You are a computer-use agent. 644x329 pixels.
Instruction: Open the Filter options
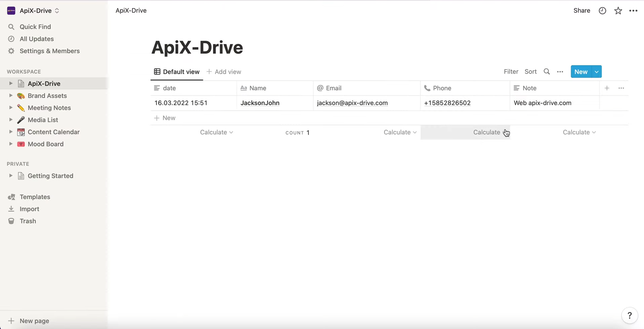(x=511, y=72)
